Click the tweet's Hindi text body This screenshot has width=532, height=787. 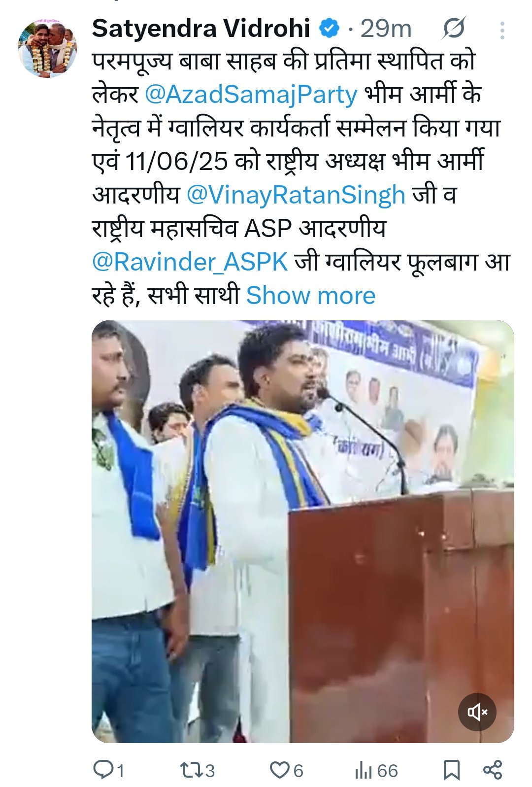point(300,178)
